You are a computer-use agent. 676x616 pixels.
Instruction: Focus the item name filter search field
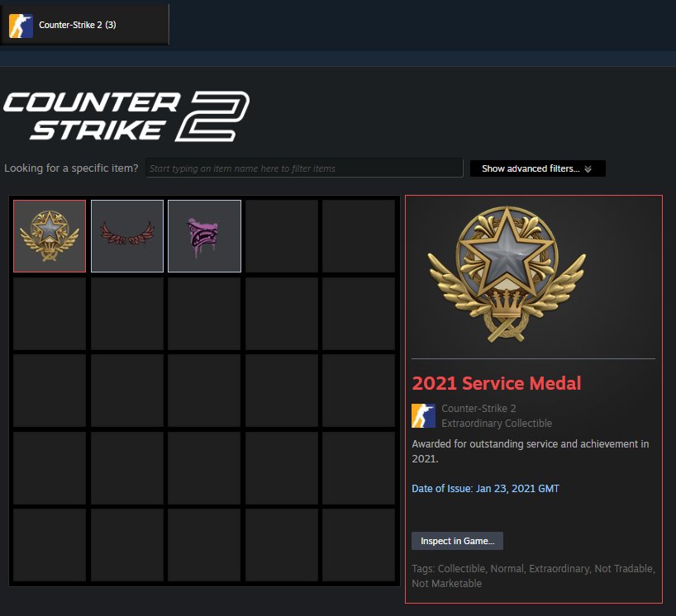tap(304, 168)
